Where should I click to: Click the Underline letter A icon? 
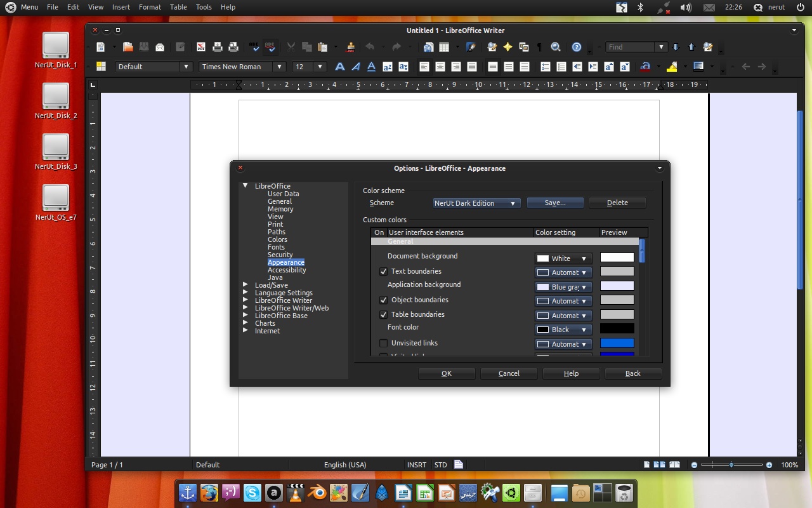click(372, 67)
